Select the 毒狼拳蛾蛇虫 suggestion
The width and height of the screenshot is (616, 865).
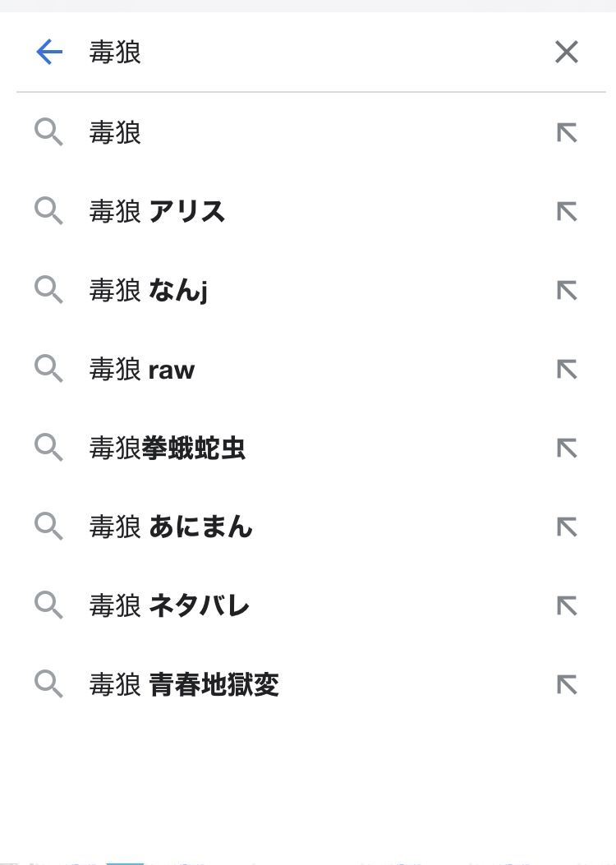(168, 449)
